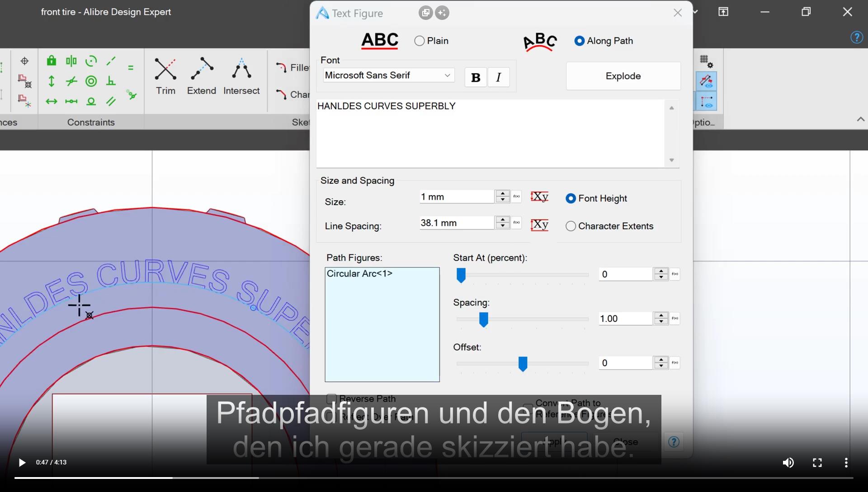Apply the circle-on-line tangent constraint icon
Screen dimensions: 868x492
click(x=91, y=101)
